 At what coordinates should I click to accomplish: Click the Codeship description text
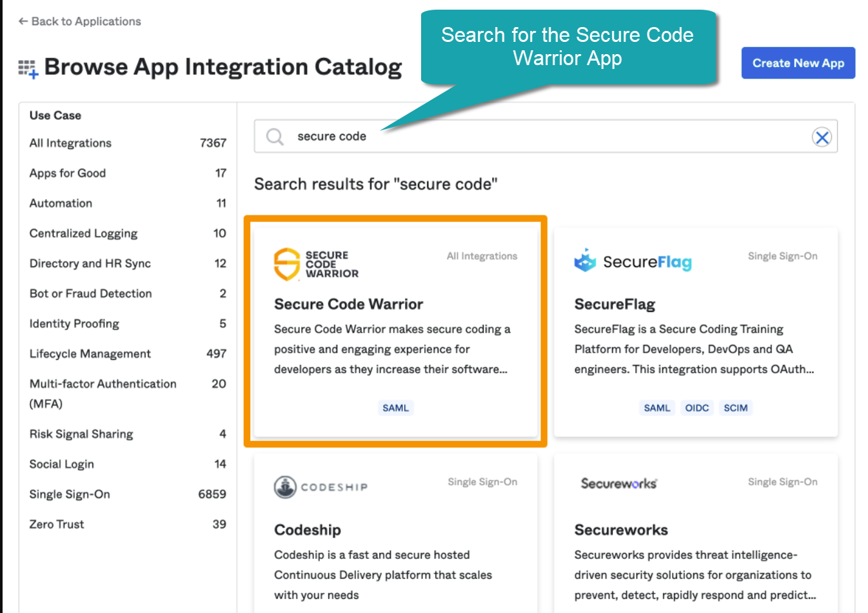click(x=383, y=574)
